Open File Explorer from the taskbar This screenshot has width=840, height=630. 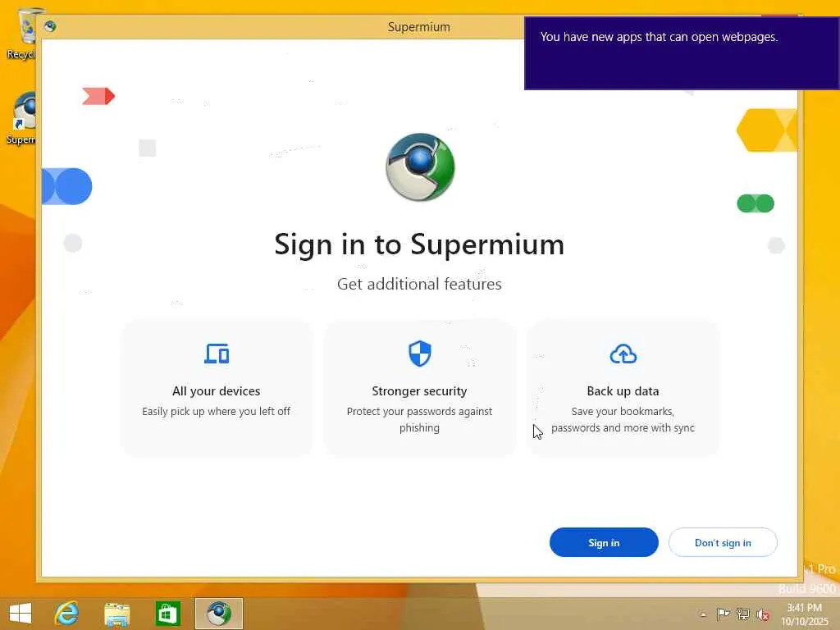pyautogui.click(x=116, y=614)
